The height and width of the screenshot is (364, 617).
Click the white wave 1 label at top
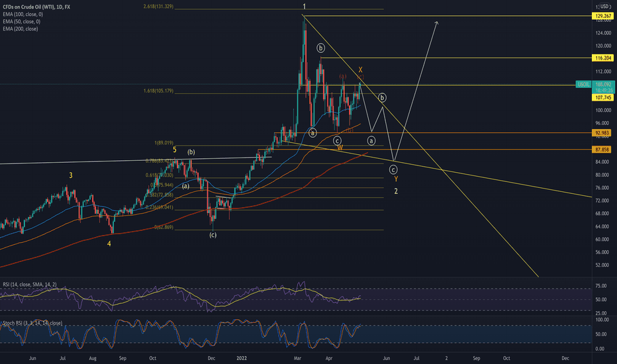[304, 7]
